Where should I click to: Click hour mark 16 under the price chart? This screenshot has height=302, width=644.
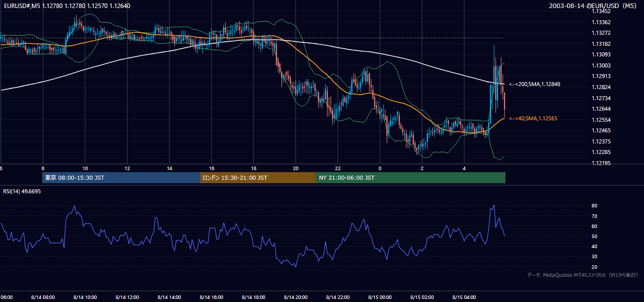[x=212, y=168]
